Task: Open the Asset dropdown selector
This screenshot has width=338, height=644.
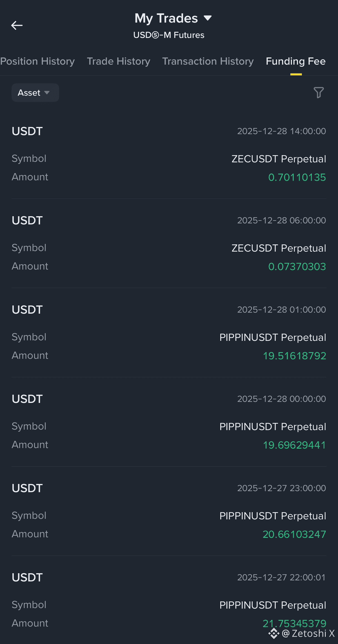Action: click(x=35, y=93)
